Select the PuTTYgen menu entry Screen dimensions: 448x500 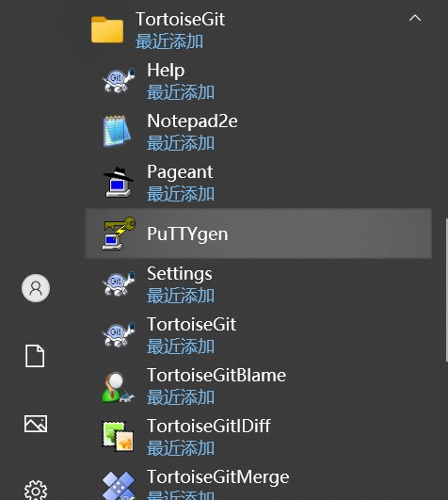tap(258, 234)
